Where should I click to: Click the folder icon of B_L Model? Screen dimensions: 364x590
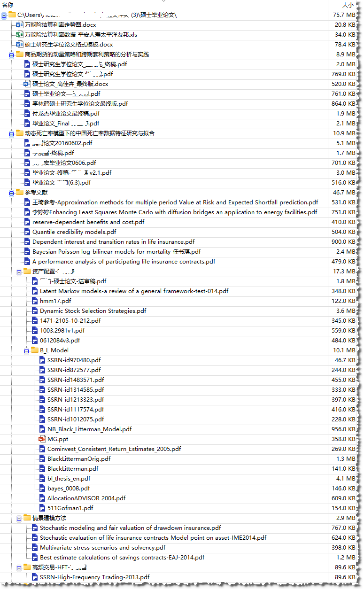coord(35,350)
